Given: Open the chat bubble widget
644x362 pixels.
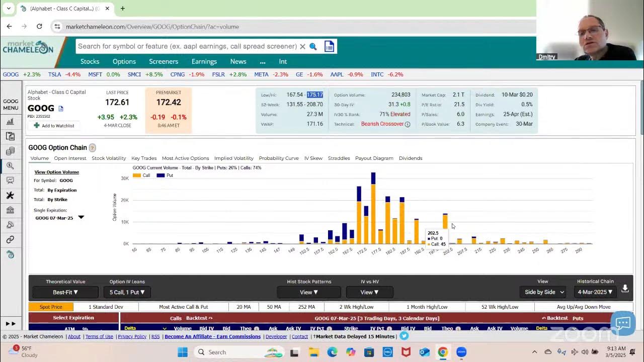Looking at the screenshot, I should [x=623, y=323].
